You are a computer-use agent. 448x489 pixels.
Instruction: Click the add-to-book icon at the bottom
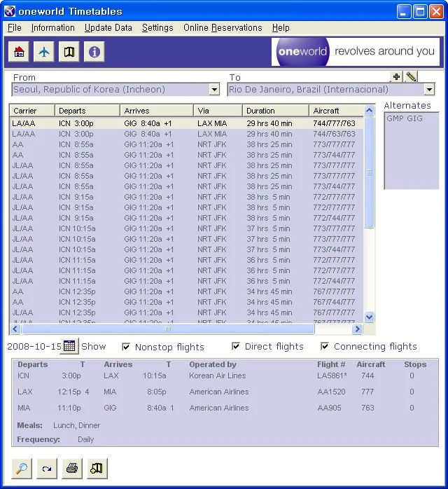tap(97, 469)
